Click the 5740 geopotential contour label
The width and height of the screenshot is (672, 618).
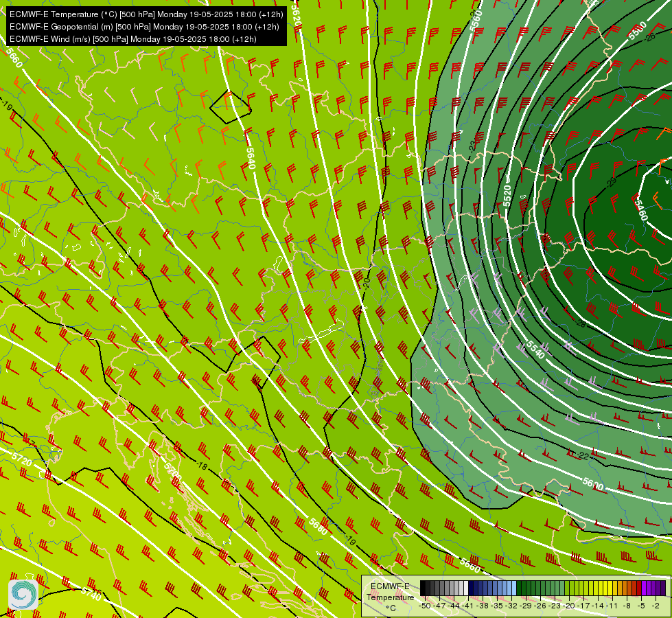[91, 594]
